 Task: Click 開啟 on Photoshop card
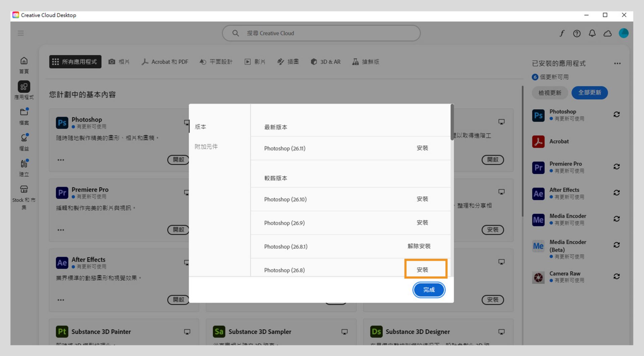[x=178, y=160]
